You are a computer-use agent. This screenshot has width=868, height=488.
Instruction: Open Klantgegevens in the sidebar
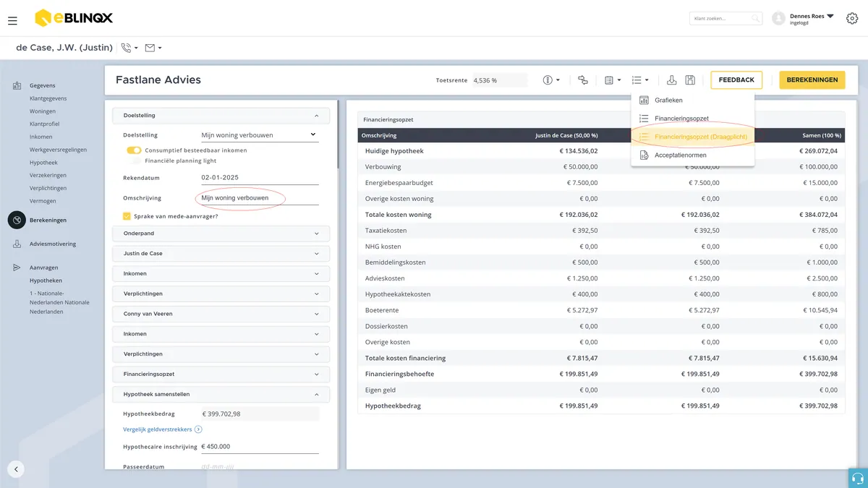(x=48, y=98)
